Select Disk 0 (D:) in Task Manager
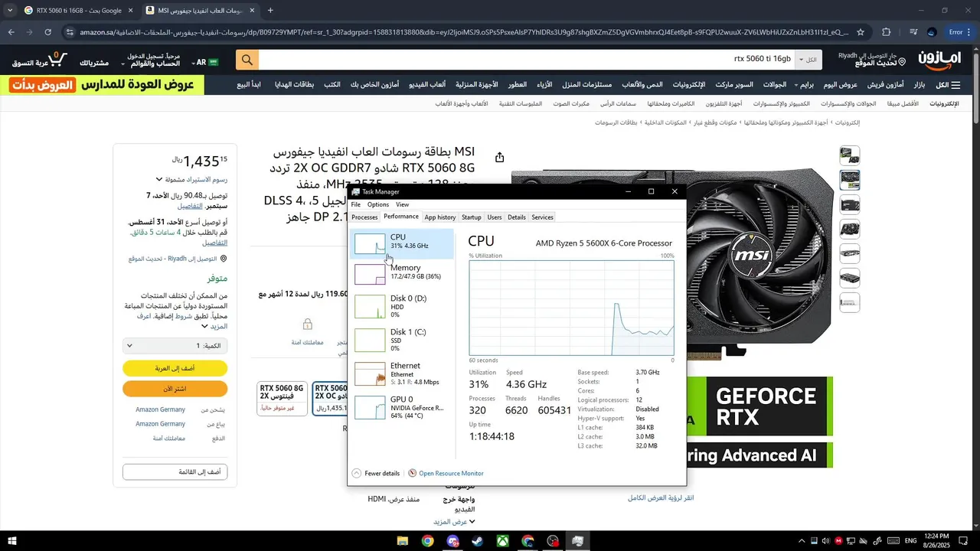 tap(402, 305)
